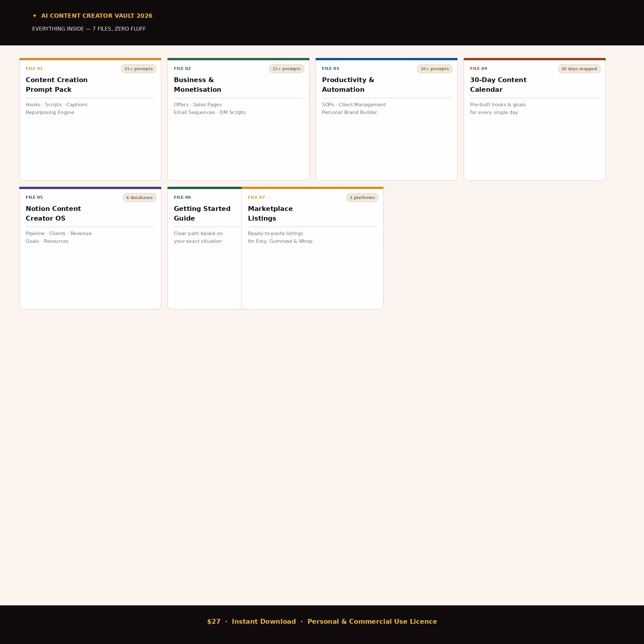Select the Productivity & Automation title

[x=348, y=85]
